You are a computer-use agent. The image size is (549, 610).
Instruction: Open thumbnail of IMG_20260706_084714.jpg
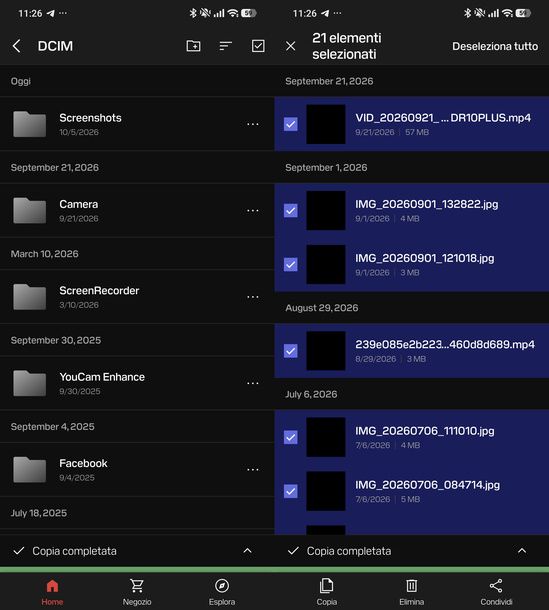pos(326,491)
